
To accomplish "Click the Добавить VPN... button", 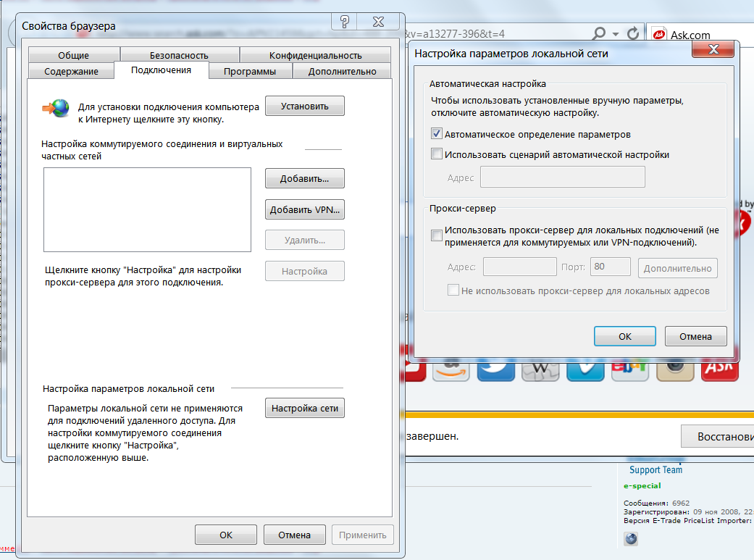I will 305,209.
